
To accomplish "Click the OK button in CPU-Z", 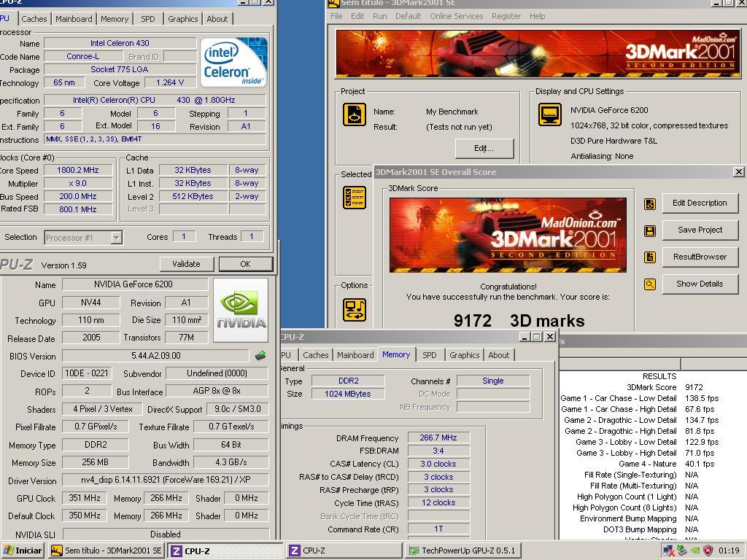I will pos(245,264).
